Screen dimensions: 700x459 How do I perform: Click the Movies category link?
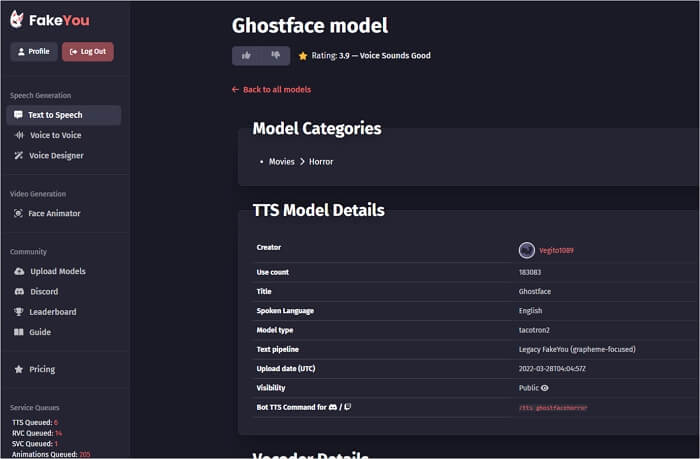(x=282, y=162)
